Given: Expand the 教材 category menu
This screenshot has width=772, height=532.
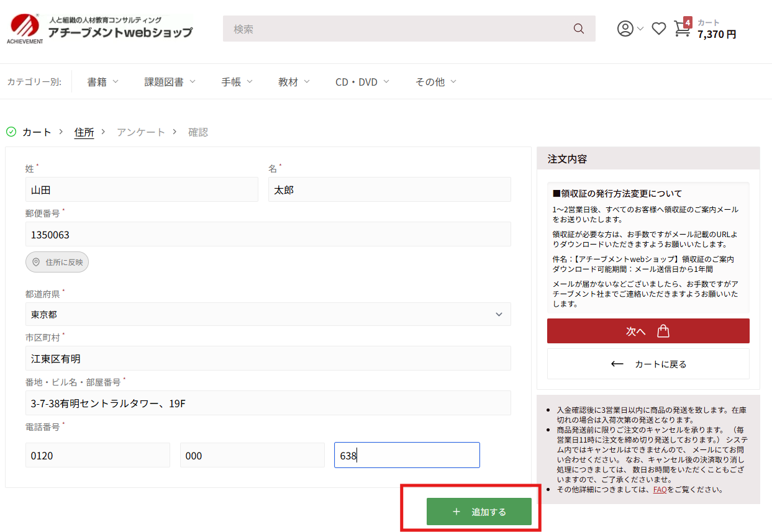Looking at the screenshot, I should (x=294, y=82).
